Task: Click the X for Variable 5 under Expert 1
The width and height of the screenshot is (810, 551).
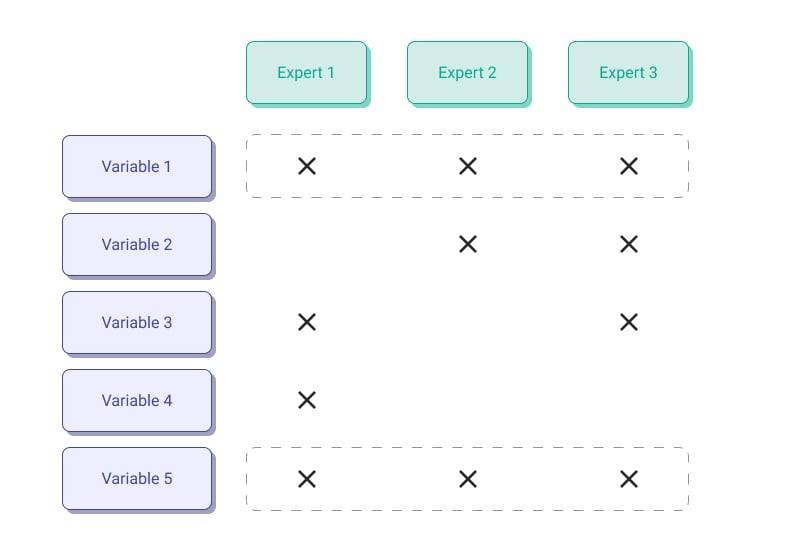Action: click(307, 479)
